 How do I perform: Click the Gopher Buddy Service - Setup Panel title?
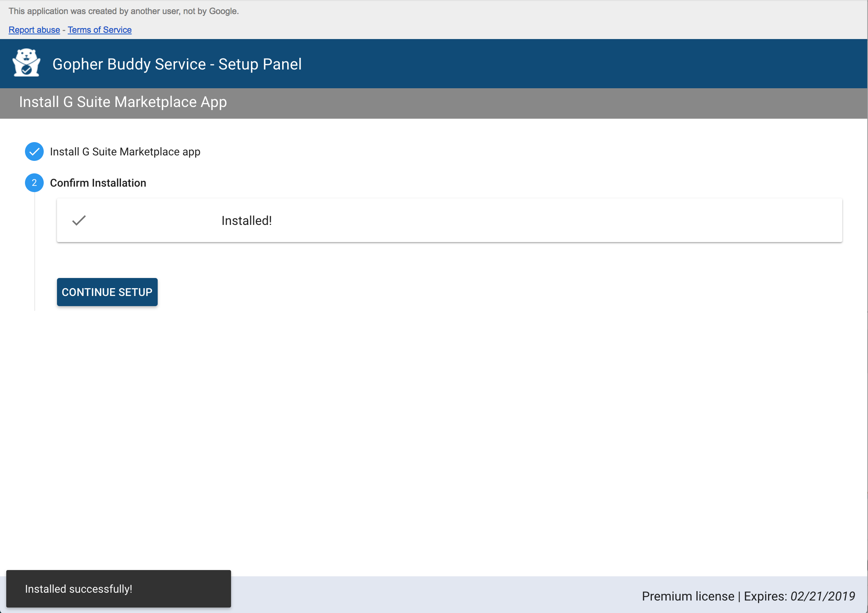pyautogui.click(x=177, y=64)
